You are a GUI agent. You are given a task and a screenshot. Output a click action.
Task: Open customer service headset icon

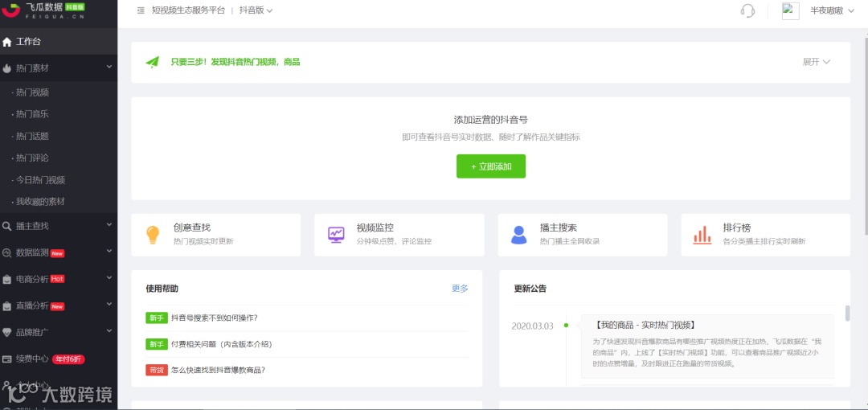[747, 10]
